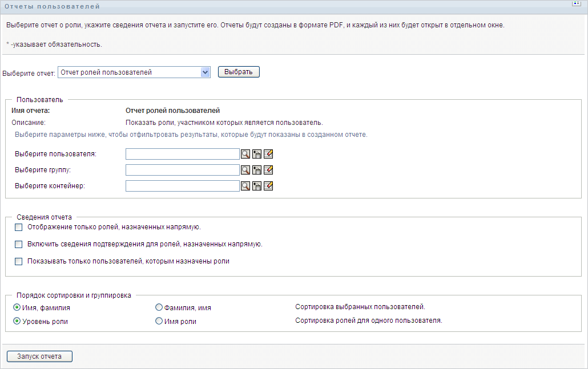This screenshot has height=369, width=588.
Task: Click the magnifier icon next to group field
Action: coord(245,170)
